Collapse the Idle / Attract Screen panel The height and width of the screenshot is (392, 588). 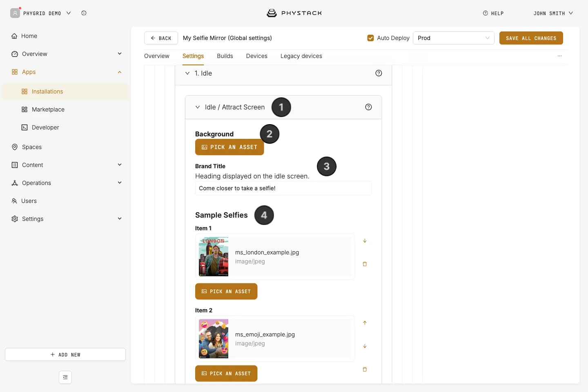pyautogui.click(x=198, y=107)
